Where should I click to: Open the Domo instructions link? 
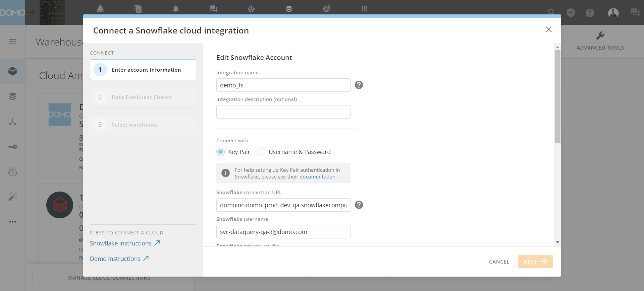pos(119,259)
